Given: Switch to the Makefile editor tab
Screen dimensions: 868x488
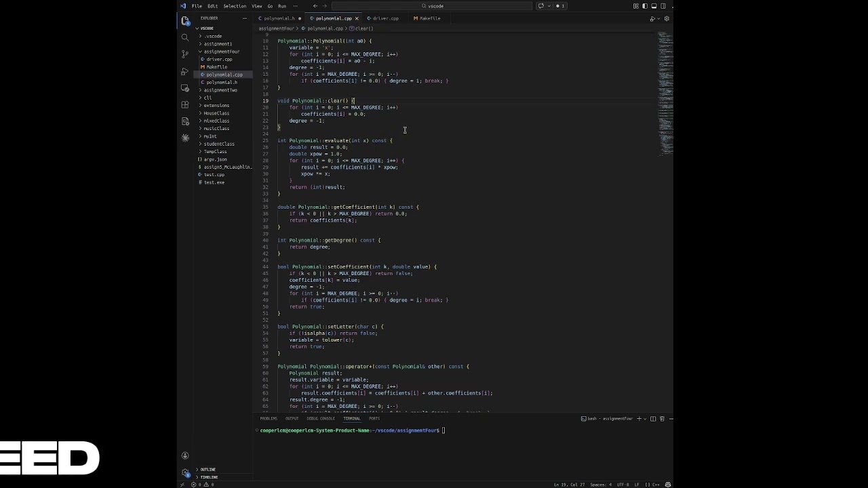Looking at the screenshot, I should 430,18.
